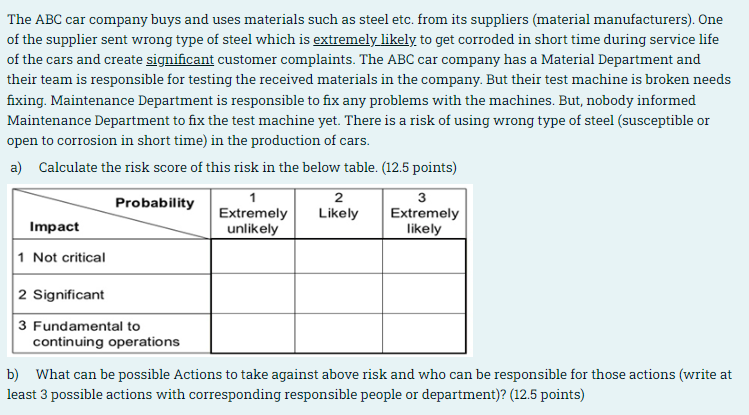Click the '1 Not critical' row label
Viewport: 749px width, 415px height.
62,257
